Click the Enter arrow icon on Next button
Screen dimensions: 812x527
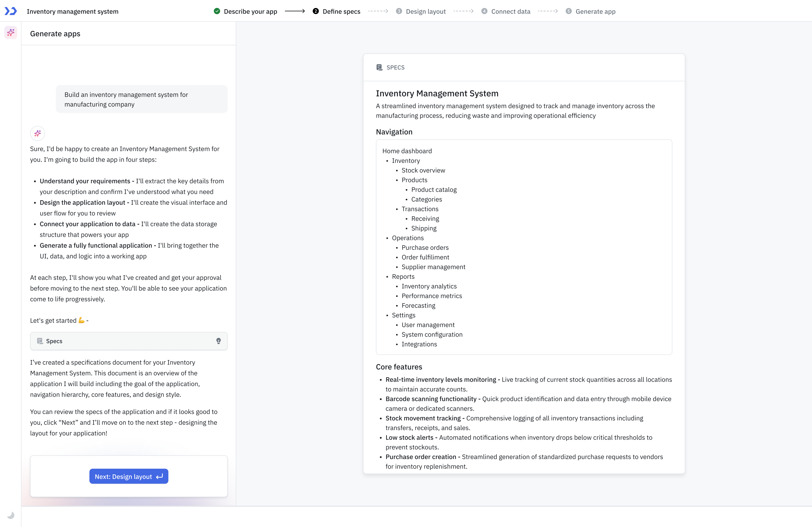[x=160, y=477]
